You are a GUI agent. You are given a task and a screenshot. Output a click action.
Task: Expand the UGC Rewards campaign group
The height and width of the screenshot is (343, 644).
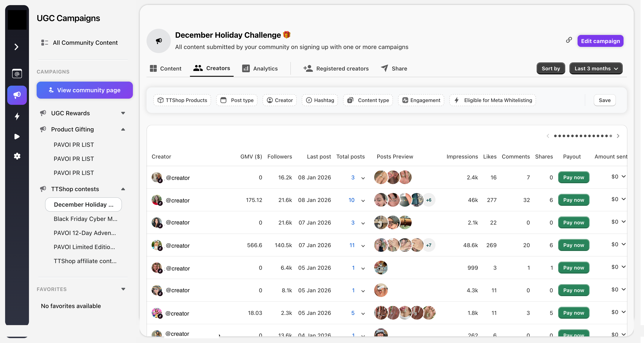point(123,113)
